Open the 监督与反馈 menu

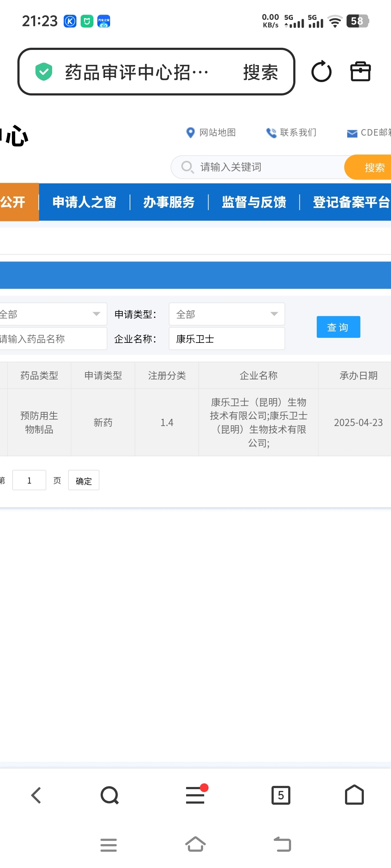254,202
